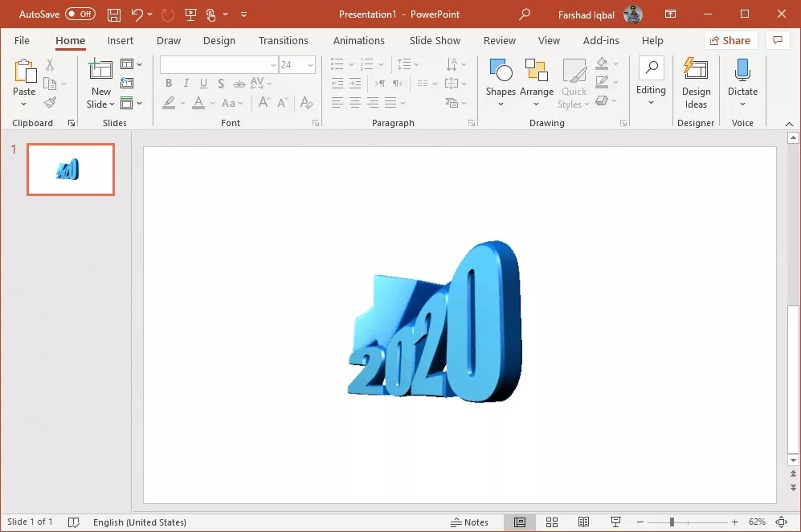Viewport: 801px width, 532px height.
Task: Open the Transitions tab
Action: click(283, 40)
